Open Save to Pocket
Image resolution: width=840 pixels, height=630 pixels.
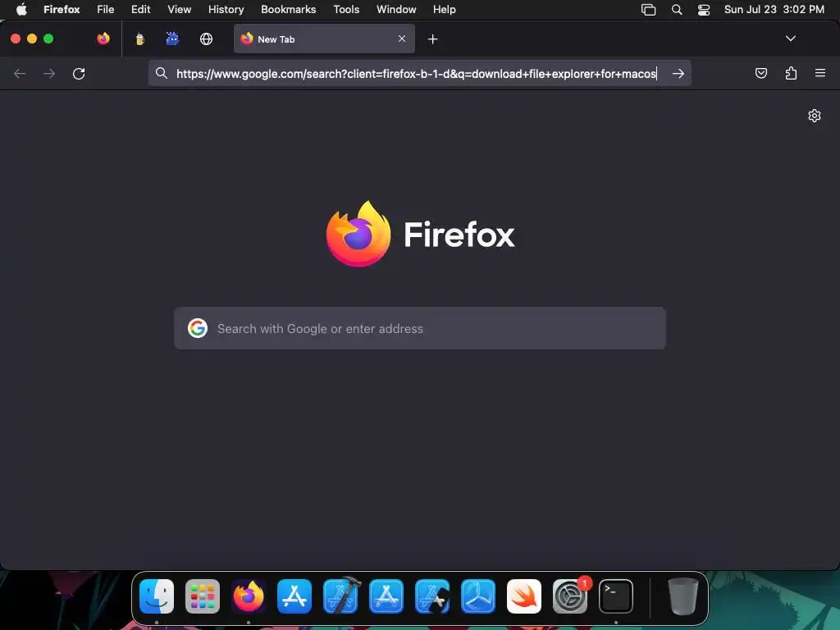[x=761, y=73]
